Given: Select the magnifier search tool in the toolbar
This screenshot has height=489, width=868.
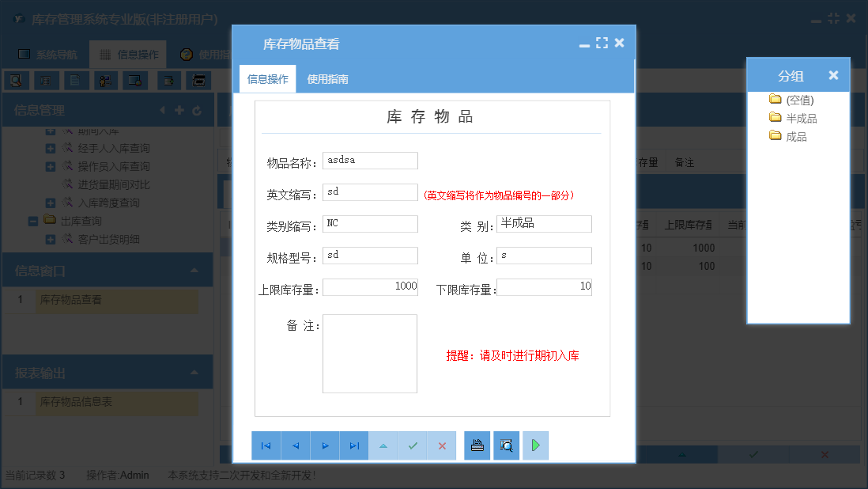Looking at the screenshot, I should pyautogui.click(x=16, y=80).
